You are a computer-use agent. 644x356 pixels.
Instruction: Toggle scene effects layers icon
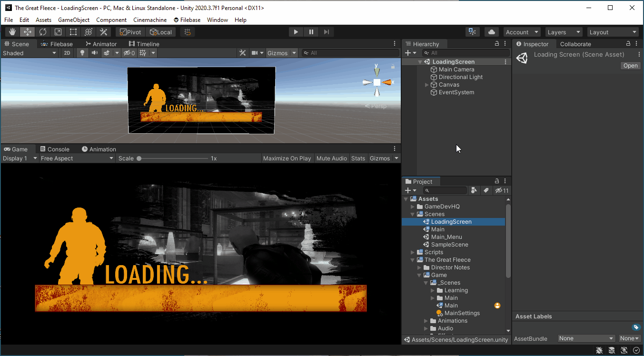tap(107, 53)
